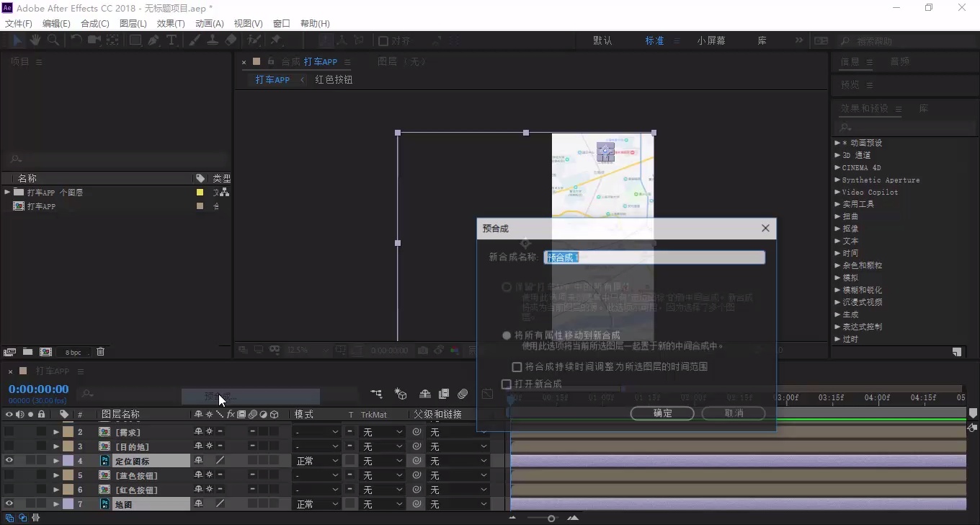Viewport: 980px width, 525px height.
Task: Take a snapshot with the camera icon
Action: point(423,350)
